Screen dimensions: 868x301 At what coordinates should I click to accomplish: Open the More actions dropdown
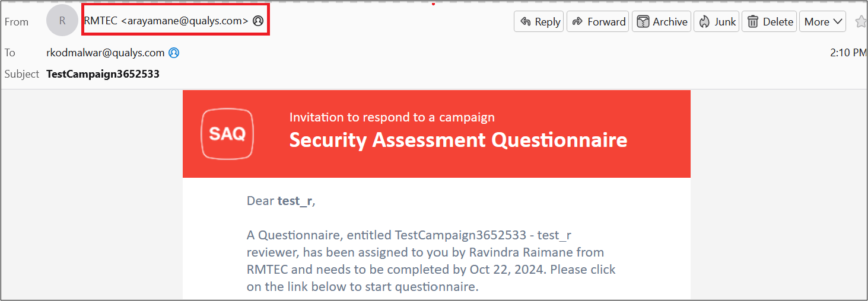[823, 21]
